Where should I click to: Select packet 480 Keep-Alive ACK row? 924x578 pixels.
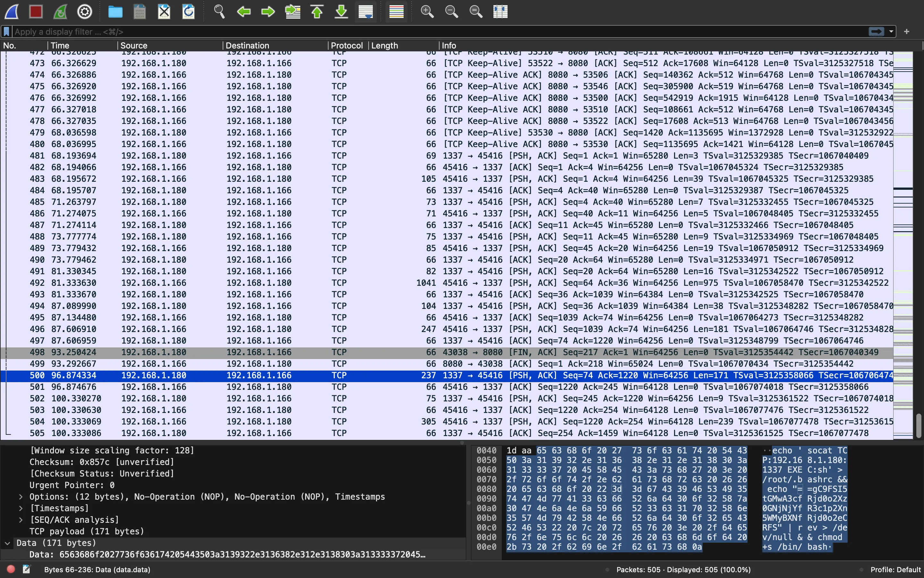(x=447, y=144)
